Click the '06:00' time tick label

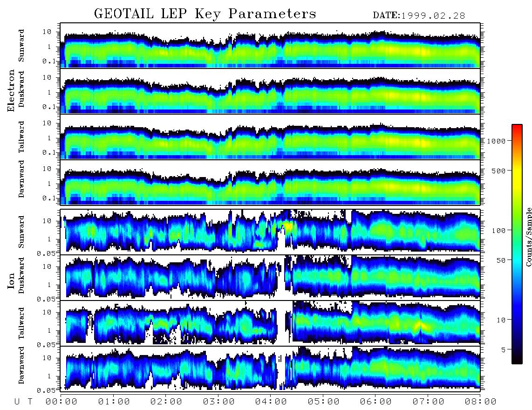click(x=376, y=402)
